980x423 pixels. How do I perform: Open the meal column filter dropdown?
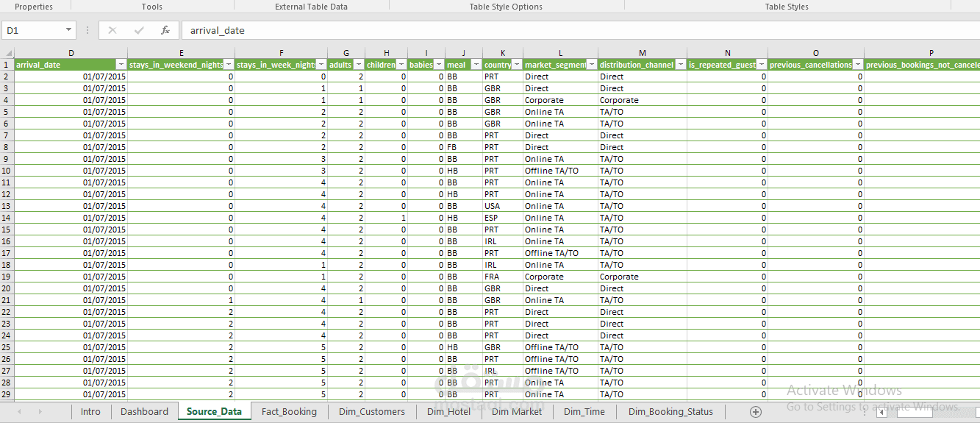[476, 65]
